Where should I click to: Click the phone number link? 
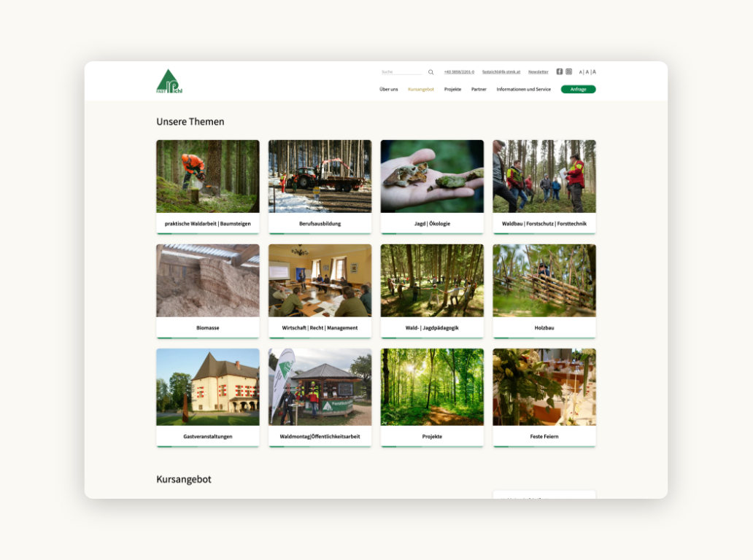[x=459, y=72]
